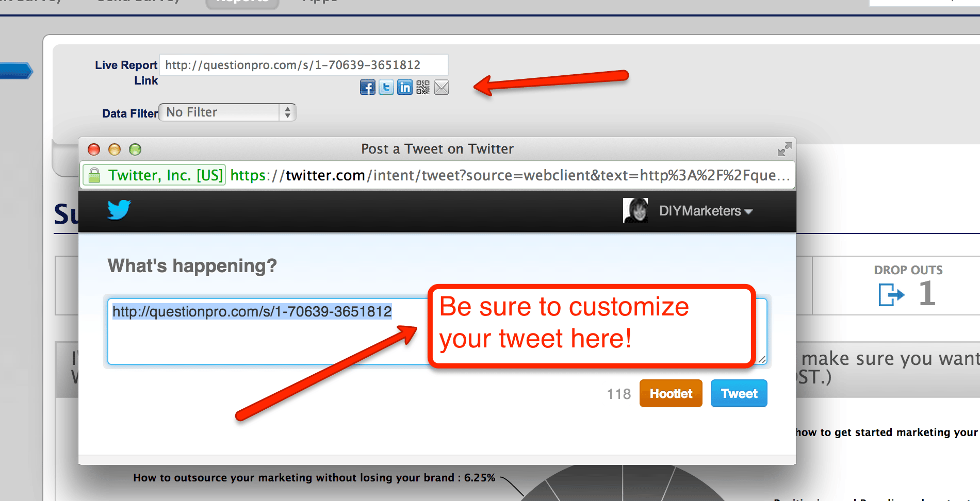980x501 pixels.
Task: Click the Live Report Link URL field
Action: (x=304, y=65)
